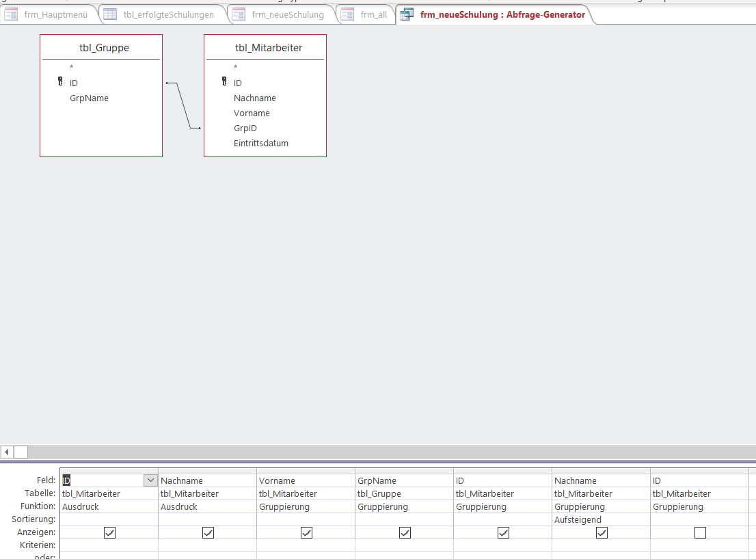
Task: Click the table icon on tbl_erfolgteSchulungen tab
Action: pyautogui.click(x=110, y=14)
